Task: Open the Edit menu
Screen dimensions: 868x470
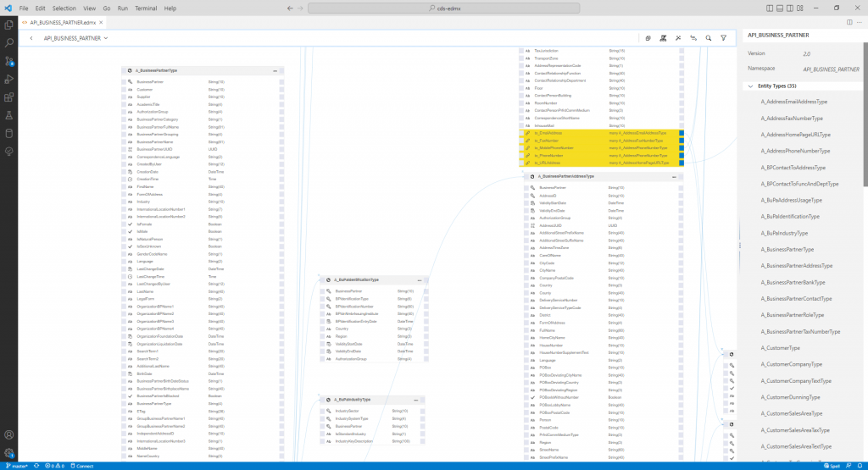Action: 41,8
